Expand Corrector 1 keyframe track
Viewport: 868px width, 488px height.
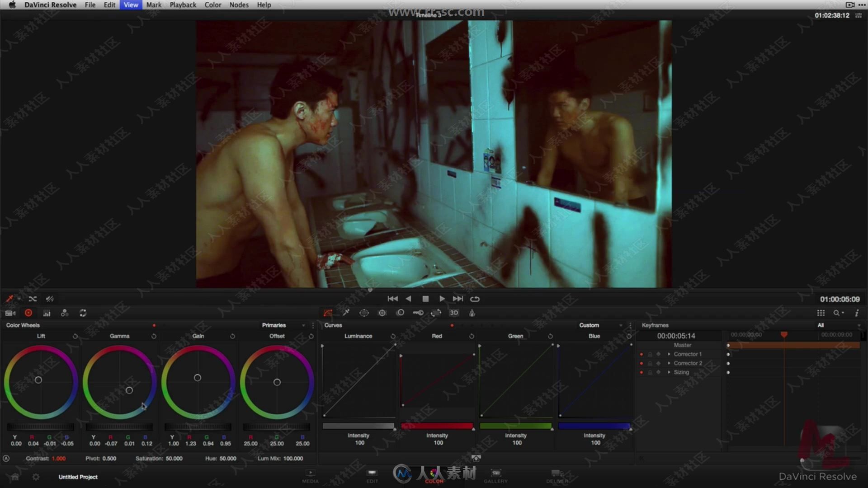(x=669, y=354)
